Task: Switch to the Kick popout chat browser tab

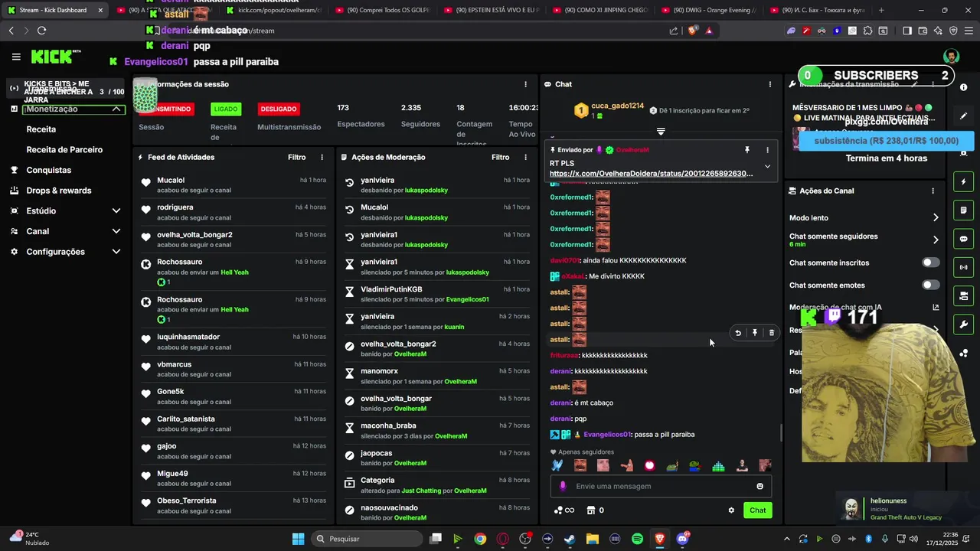Action: [274, 11]
